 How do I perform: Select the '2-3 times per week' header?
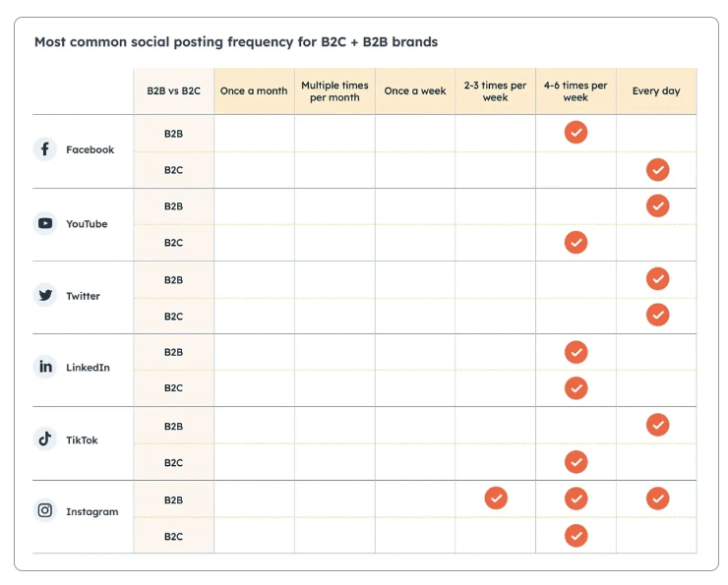(x=496, y=90)
